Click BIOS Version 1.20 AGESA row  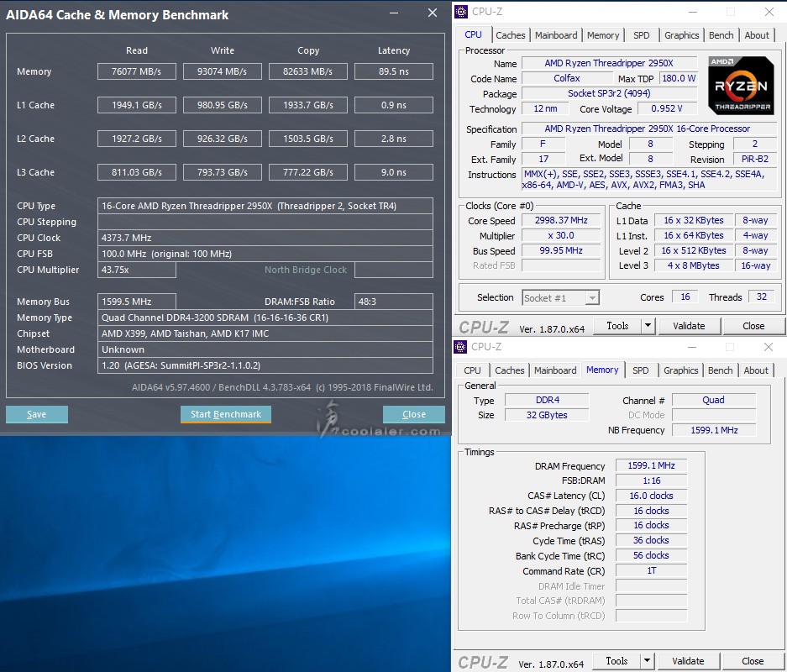265,365
